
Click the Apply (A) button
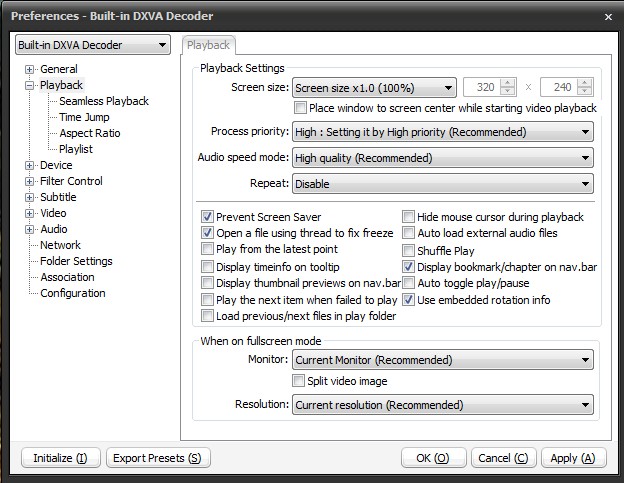point(573,458)
